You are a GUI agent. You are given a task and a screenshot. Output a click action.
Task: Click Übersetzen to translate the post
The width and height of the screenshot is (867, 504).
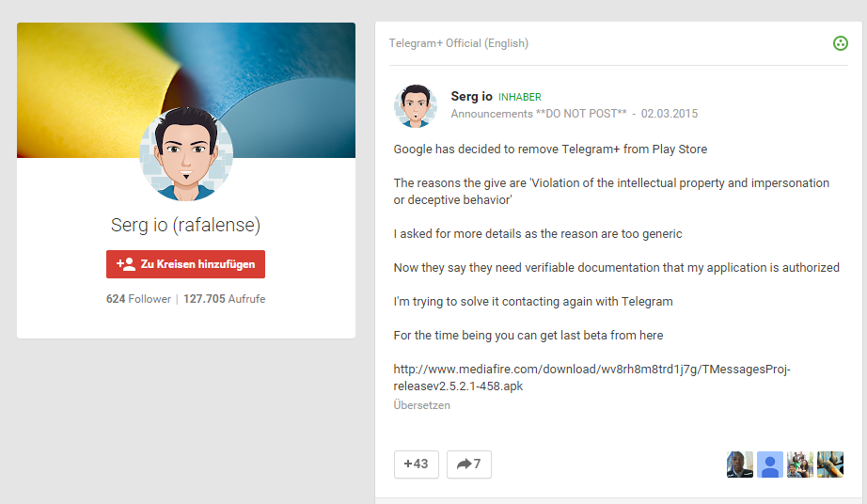[421, 405]
